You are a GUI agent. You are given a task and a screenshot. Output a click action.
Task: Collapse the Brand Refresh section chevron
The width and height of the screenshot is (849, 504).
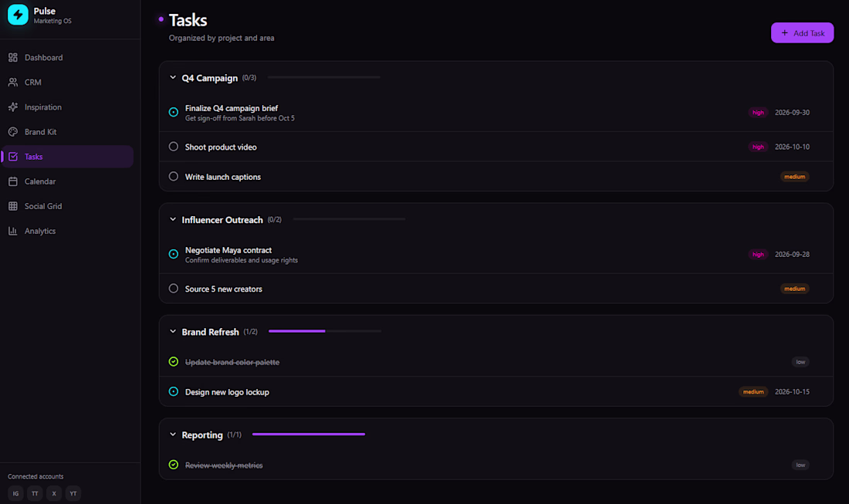coord(173,331)
